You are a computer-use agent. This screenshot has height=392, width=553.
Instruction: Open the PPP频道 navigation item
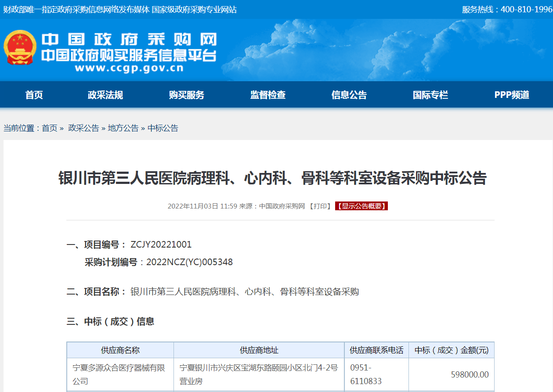click(x=512, y=95)
